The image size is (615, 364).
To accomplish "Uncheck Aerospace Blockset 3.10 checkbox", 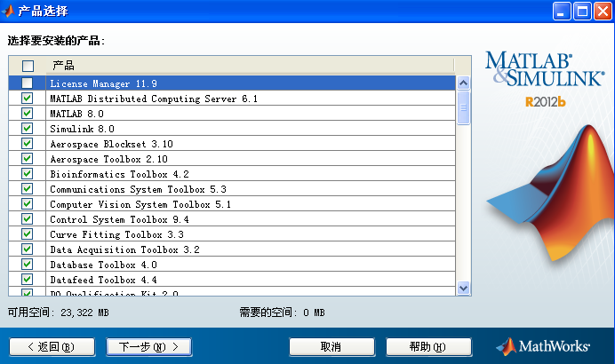I will point(27,144).
